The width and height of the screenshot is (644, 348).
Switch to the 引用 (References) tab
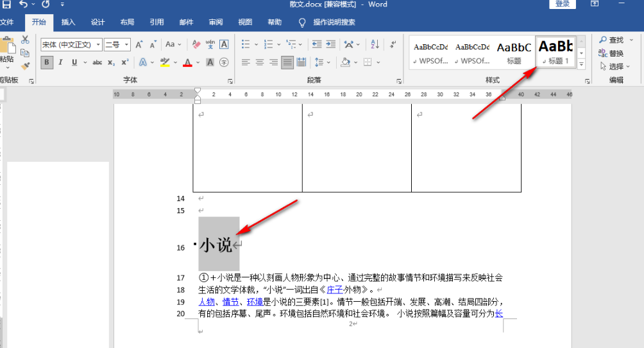(x=157, y=22)
